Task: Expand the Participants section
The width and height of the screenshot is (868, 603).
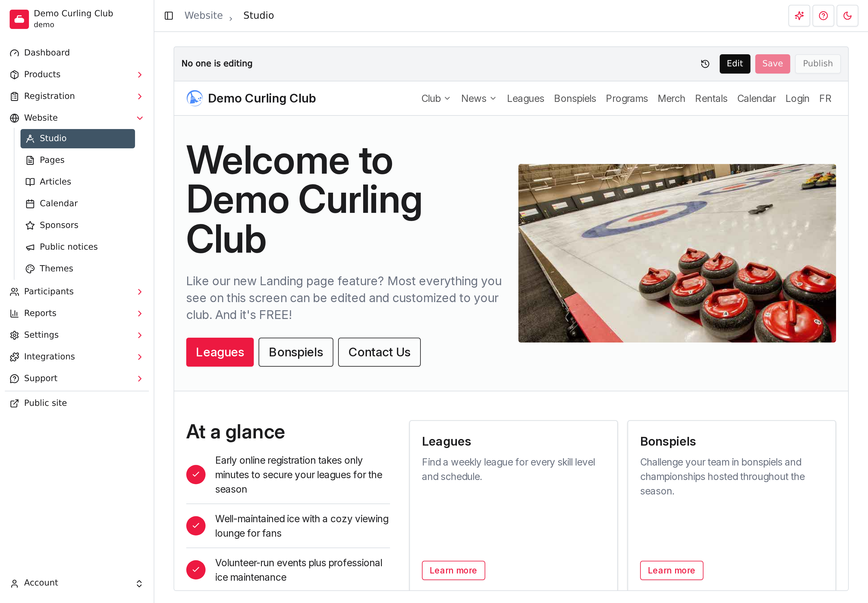Action: 77,292
